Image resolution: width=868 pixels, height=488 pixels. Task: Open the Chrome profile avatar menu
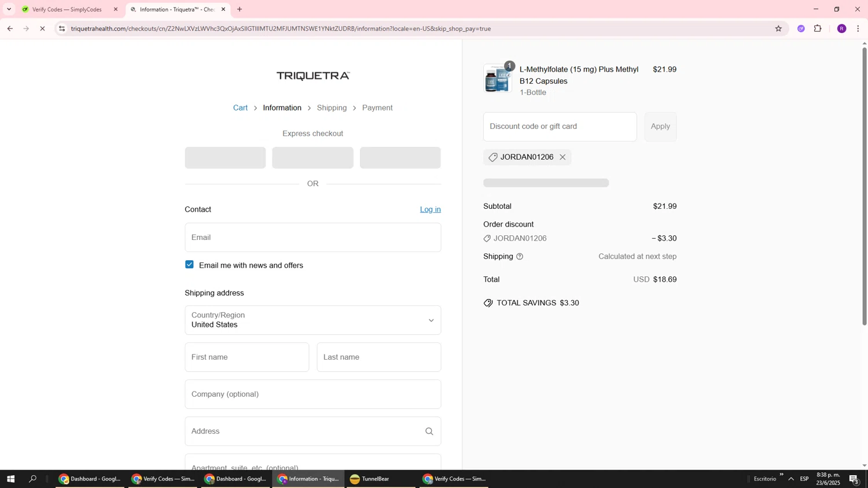842,28
